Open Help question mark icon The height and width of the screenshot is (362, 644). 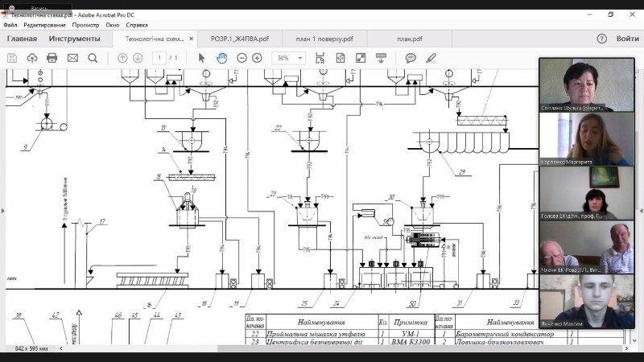(601, 39)
